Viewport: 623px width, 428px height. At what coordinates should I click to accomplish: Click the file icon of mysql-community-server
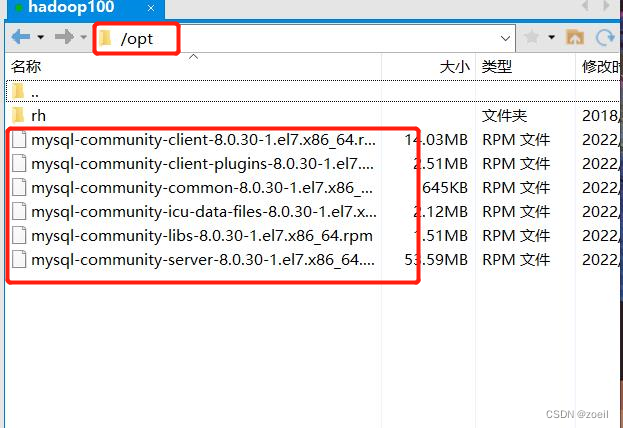[x=19, y=260]
